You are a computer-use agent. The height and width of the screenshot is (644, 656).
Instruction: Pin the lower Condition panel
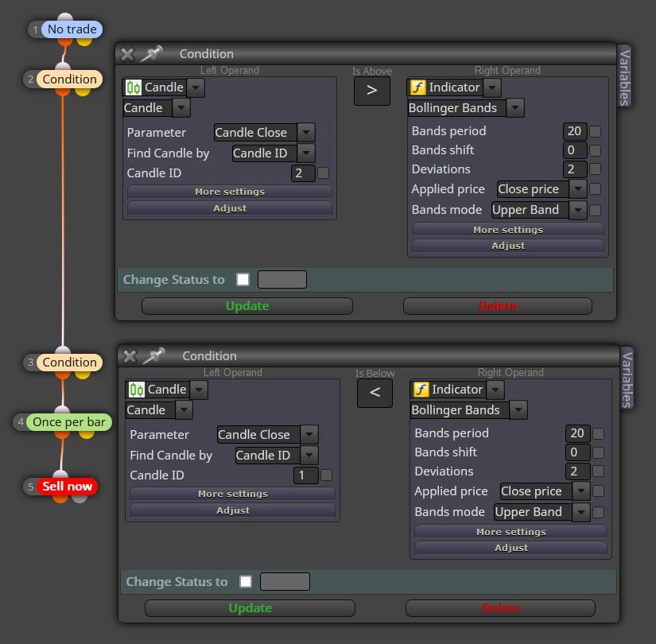pyautogui.click(x=153, y=355)
